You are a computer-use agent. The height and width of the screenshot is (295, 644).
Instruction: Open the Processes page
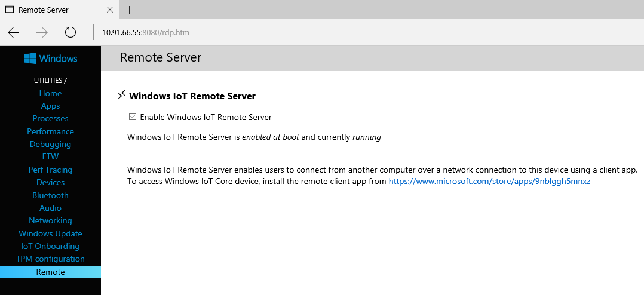pyautogui.click(x=50, y=118)
